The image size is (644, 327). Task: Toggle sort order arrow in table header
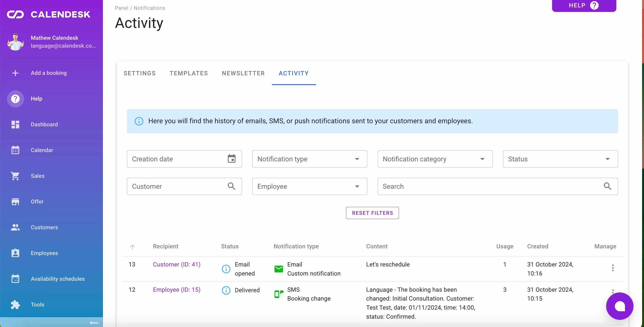132,247
